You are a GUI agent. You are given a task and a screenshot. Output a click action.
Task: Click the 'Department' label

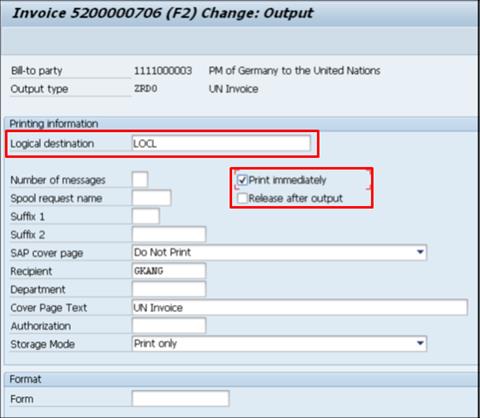[38, 290]
